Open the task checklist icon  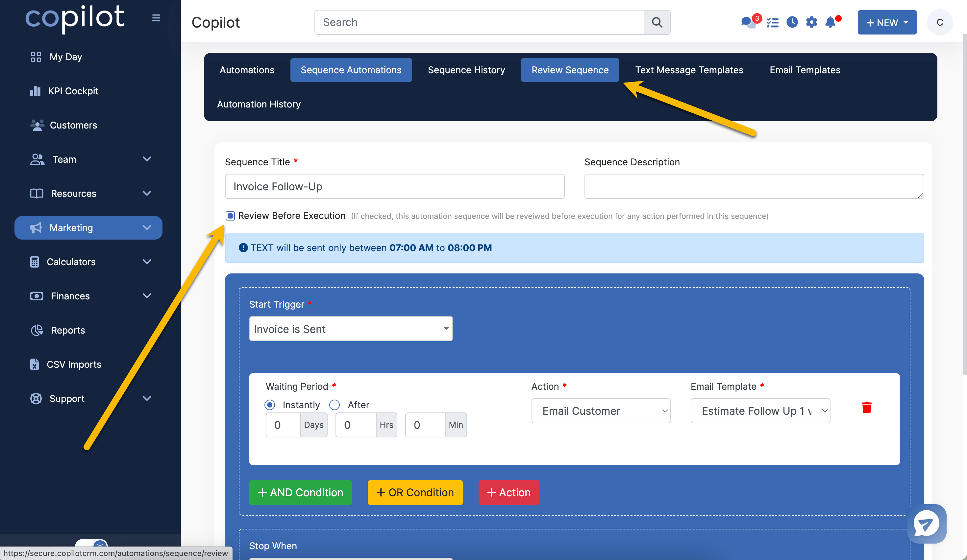[772, 23]
